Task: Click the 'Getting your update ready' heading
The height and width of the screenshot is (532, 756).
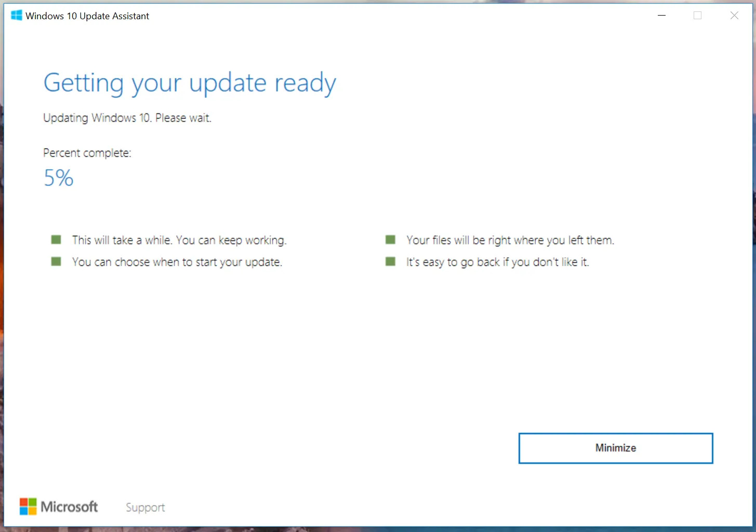Action: (190, 83)
